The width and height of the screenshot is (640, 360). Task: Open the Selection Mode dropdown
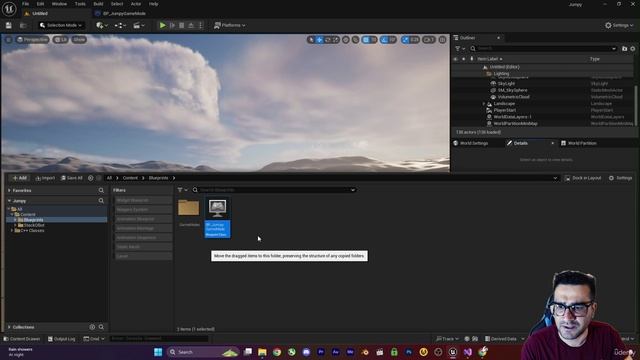tap(61, 25)
